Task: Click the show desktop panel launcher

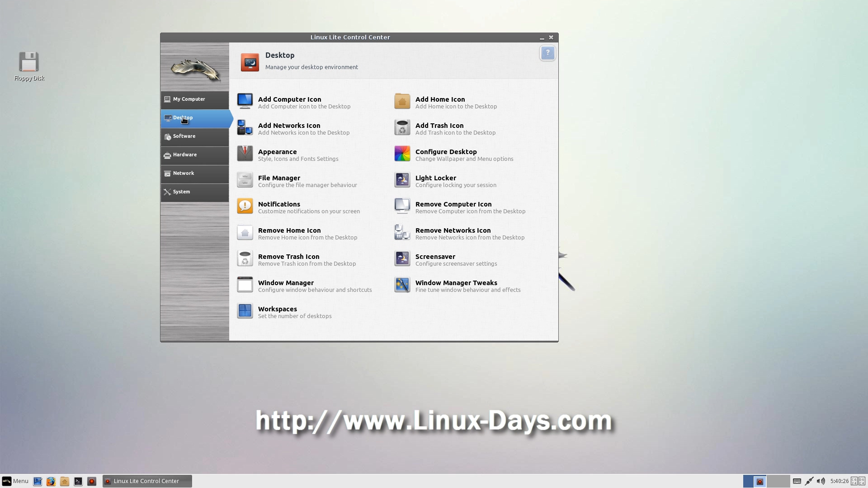Action: 38,482
